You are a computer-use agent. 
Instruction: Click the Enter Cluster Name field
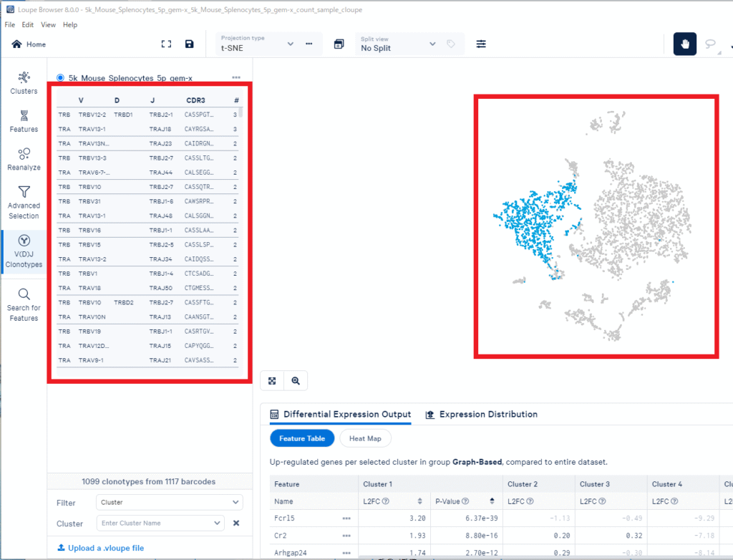(160, 523)
